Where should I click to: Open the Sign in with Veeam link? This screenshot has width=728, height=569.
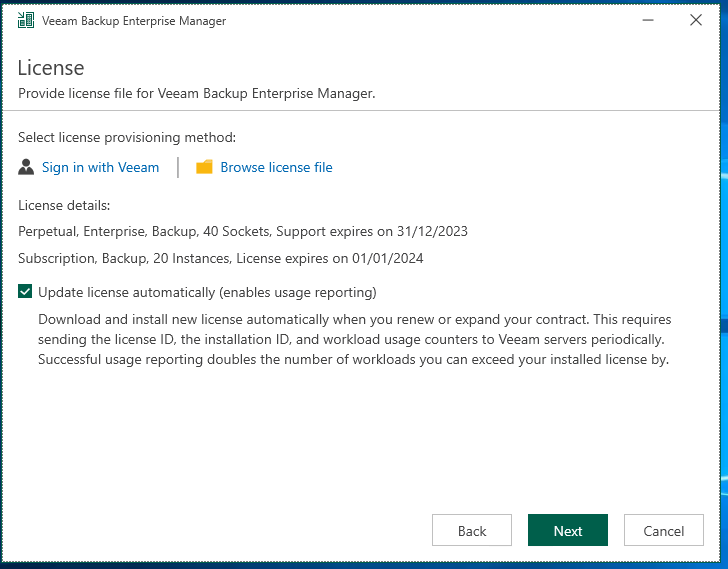[x=100, y=167]
